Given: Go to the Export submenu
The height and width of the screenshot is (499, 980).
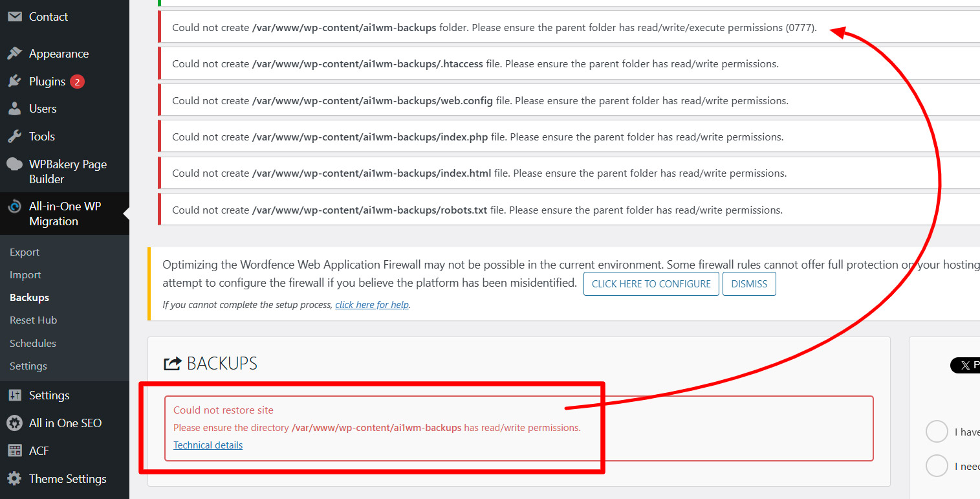Looking at the screenshot, I should tap(25, 252).
